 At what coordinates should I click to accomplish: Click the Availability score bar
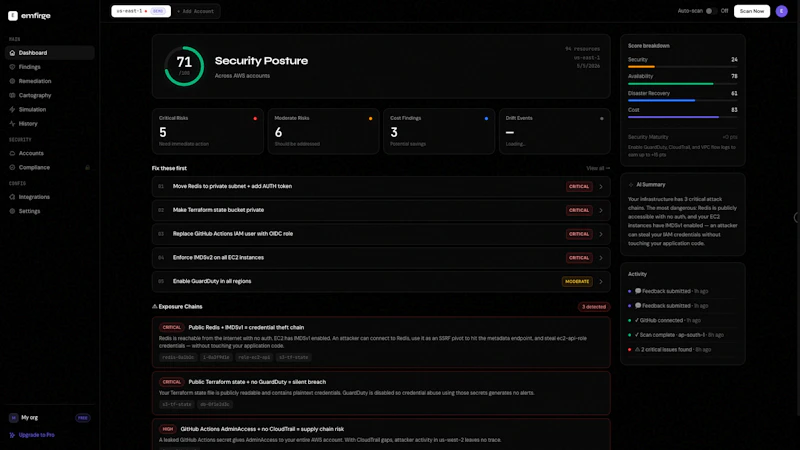tap(682, 84)
